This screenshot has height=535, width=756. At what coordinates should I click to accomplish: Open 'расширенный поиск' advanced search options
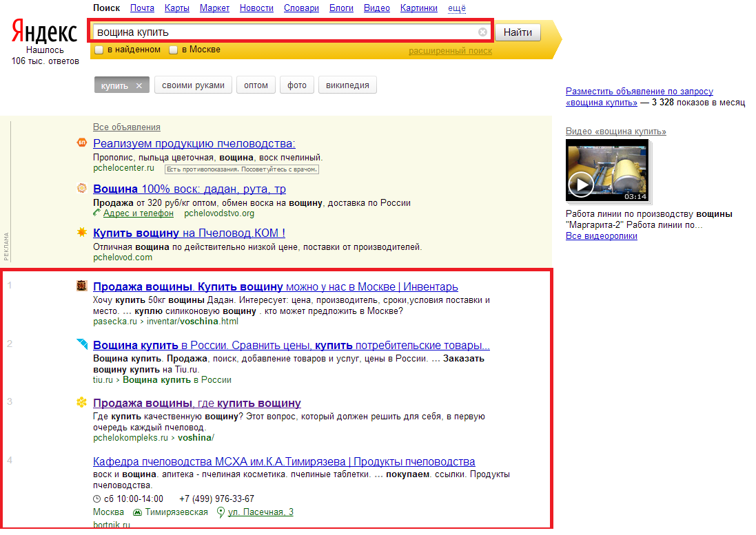pyautogui.click(x=450, y=51)
